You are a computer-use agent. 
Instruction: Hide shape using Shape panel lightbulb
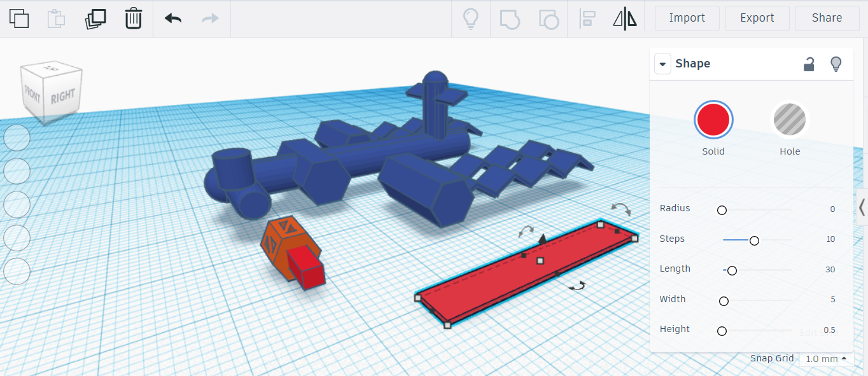836,64
